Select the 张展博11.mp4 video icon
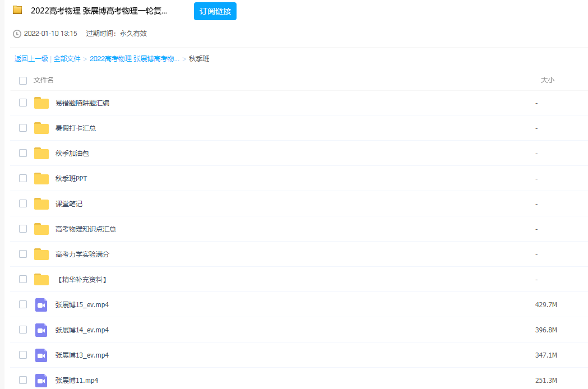 point(41,380)
